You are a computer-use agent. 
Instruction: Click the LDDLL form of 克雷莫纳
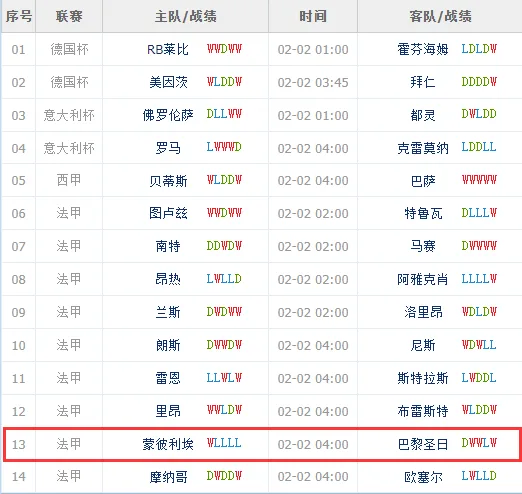pos(479,147)
